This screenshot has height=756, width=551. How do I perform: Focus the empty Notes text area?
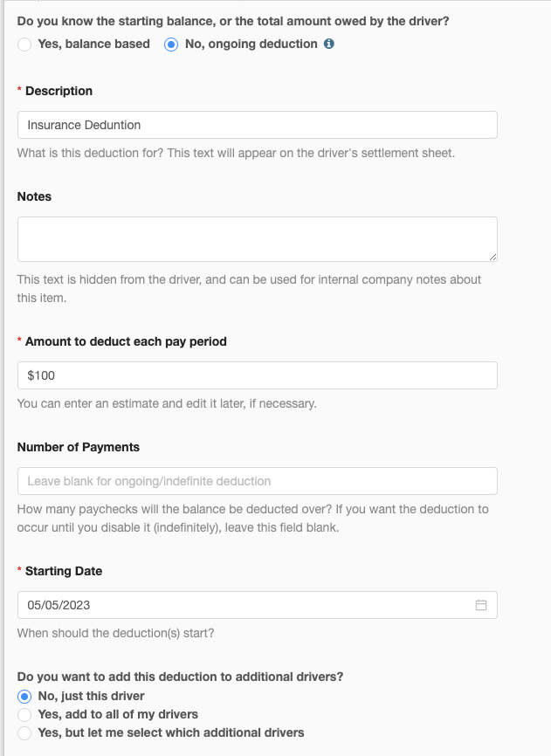258,239
